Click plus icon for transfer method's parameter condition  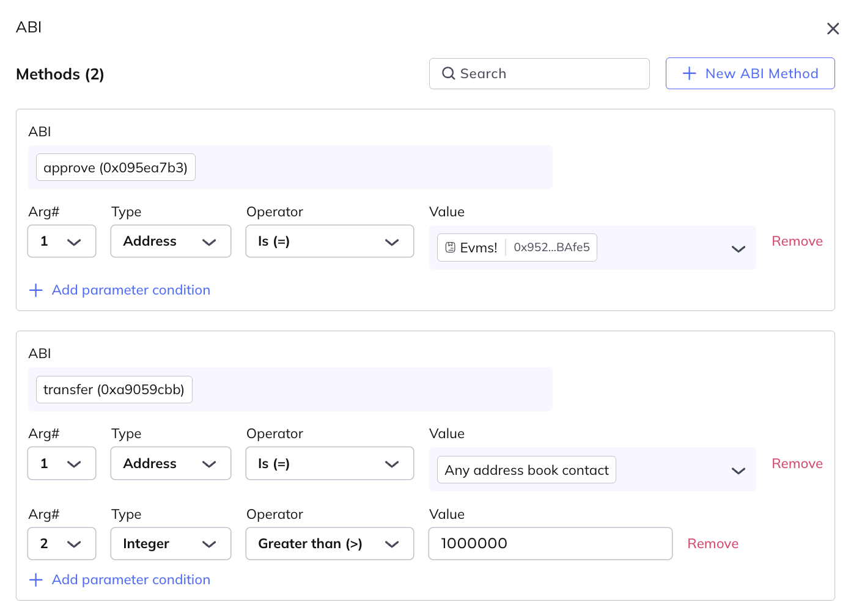click(36, 580)
